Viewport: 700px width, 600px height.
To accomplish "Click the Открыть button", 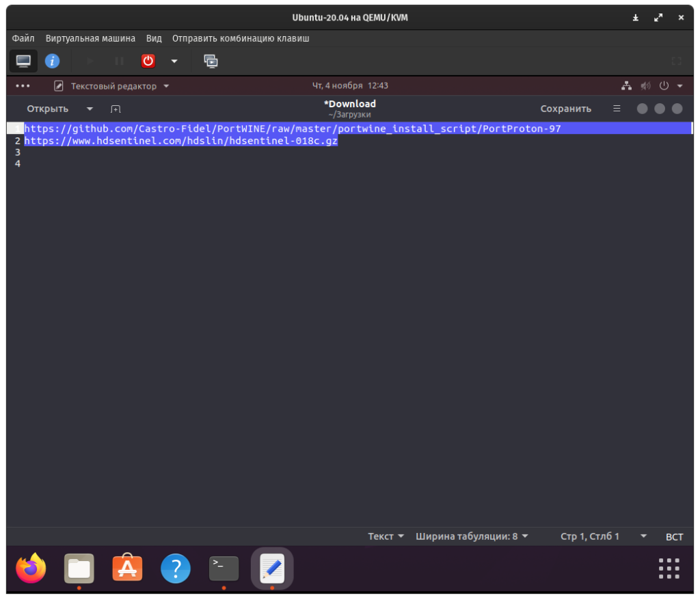I will (x=48, y=109).
